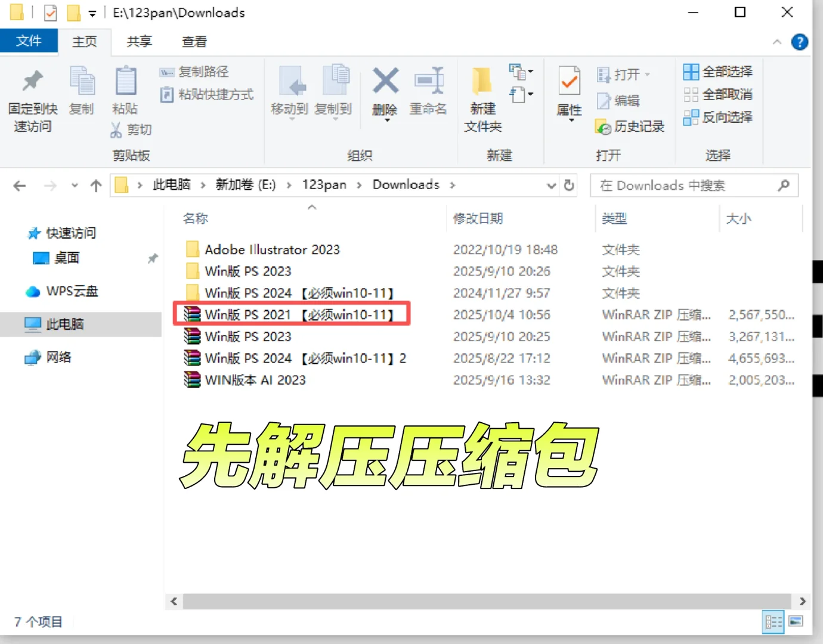Click the 历史记录 (History) icon
Screen dimensions: 823x644
click(x=629, y=126)
